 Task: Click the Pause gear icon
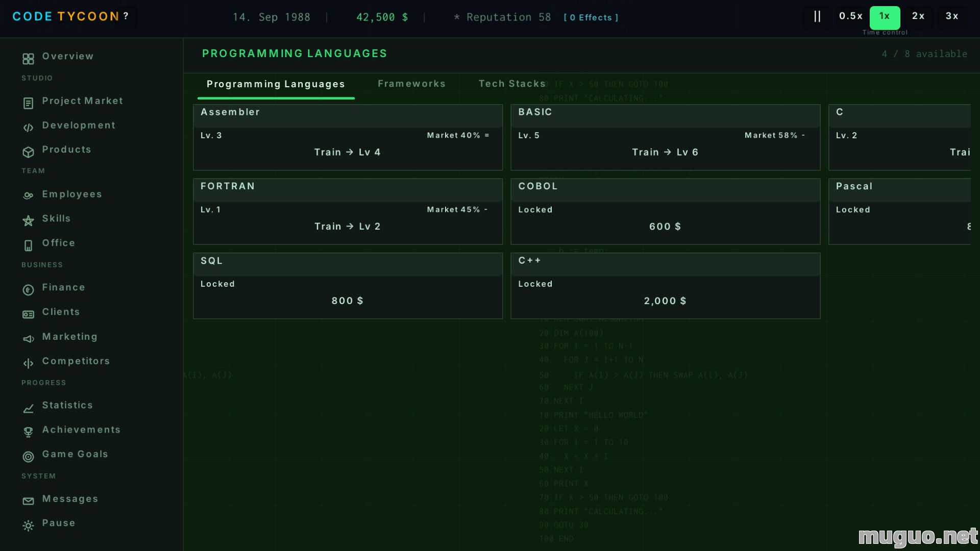(28, 525)
